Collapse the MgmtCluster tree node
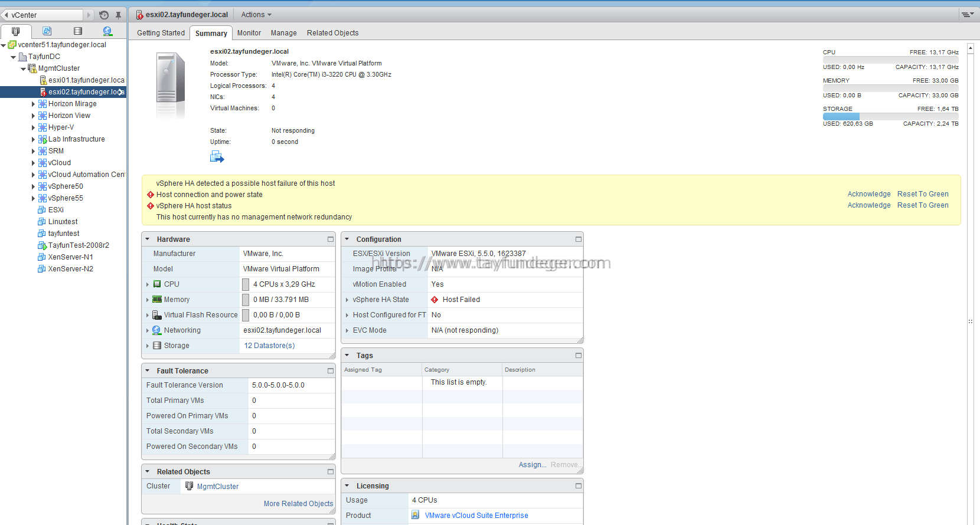Viewport: 980px width, 525px height. 23,68
